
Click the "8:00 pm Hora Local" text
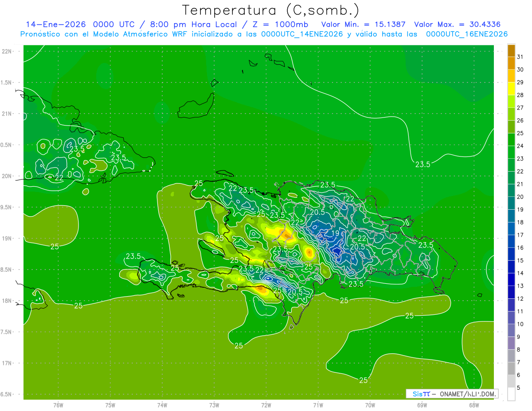tap(192, 24)
